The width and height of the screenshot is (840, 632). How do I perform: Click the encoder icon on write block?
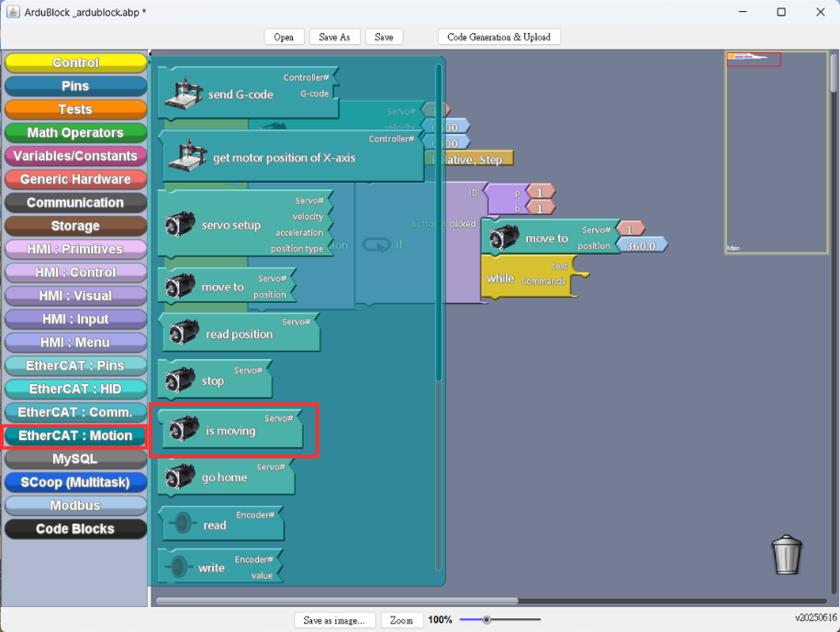(x=178, y=566)
